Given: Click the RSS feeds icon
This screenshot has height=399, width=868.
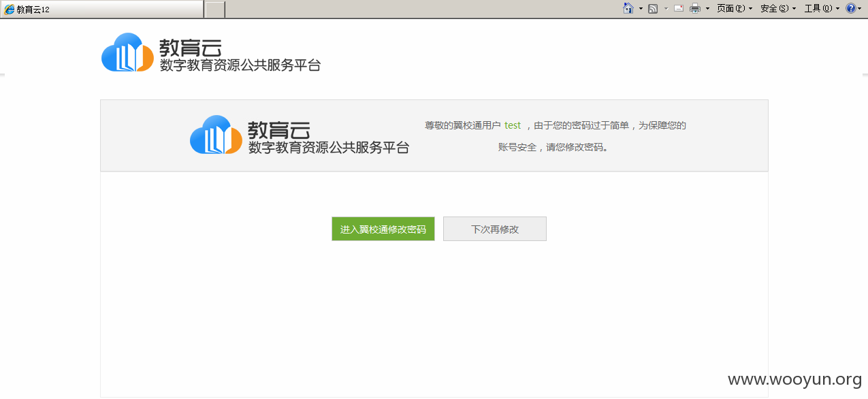Looking at the screenshot, I should click(x=653, y=8).
